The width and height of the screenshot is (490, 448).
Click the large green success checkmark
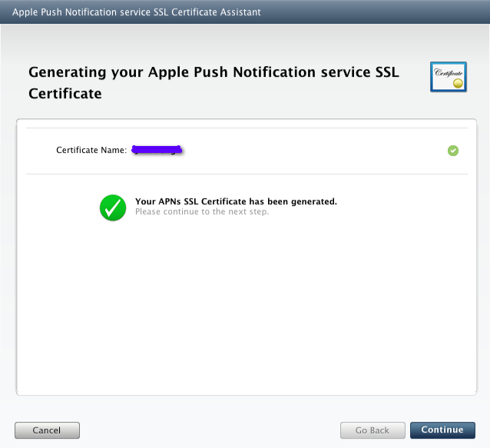(x=113, y=207)
